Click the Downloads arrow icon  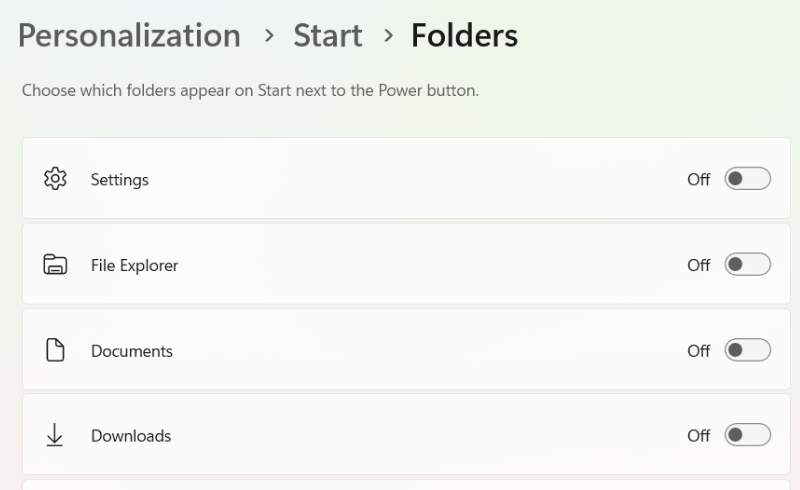[x=55, y=435]
